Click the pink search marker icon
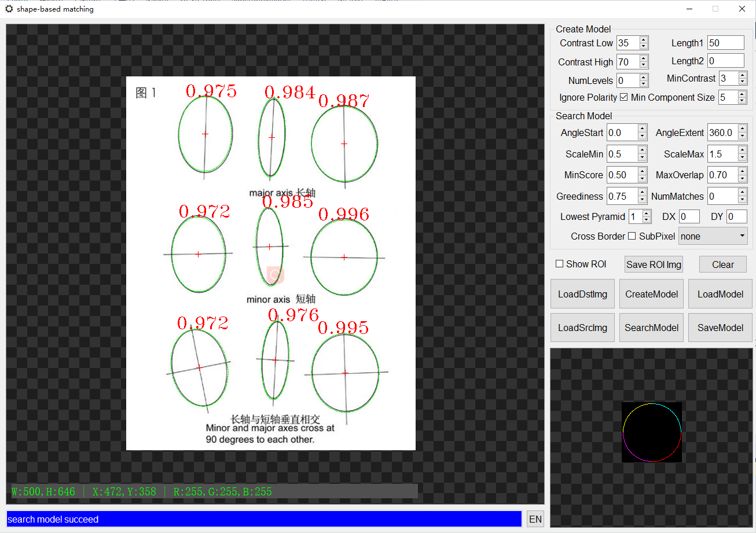Screen dimensions: 756x533 [x=276, y=275]
